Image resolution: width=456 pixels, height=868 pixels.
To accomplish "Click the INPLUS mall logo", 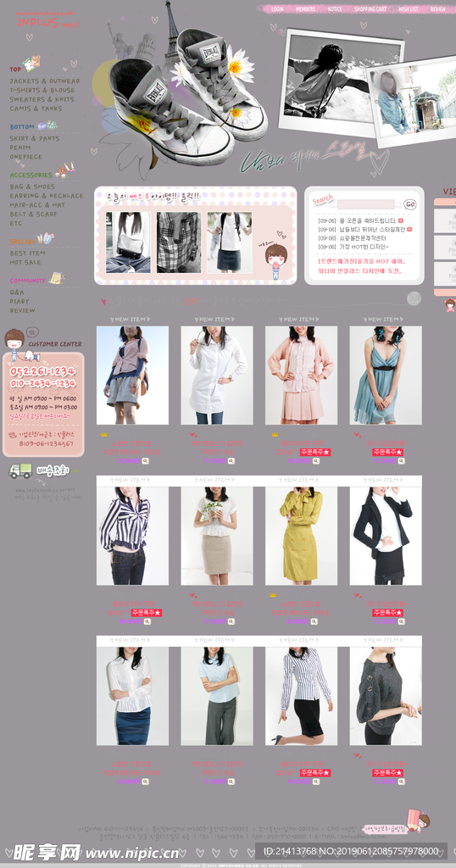I will coord(48,23).
